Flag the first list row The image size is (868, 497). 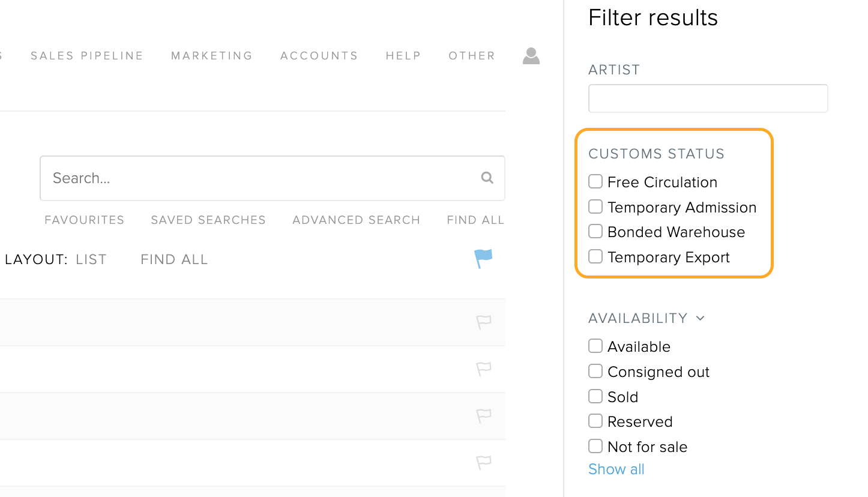click(x=484, y=322)
